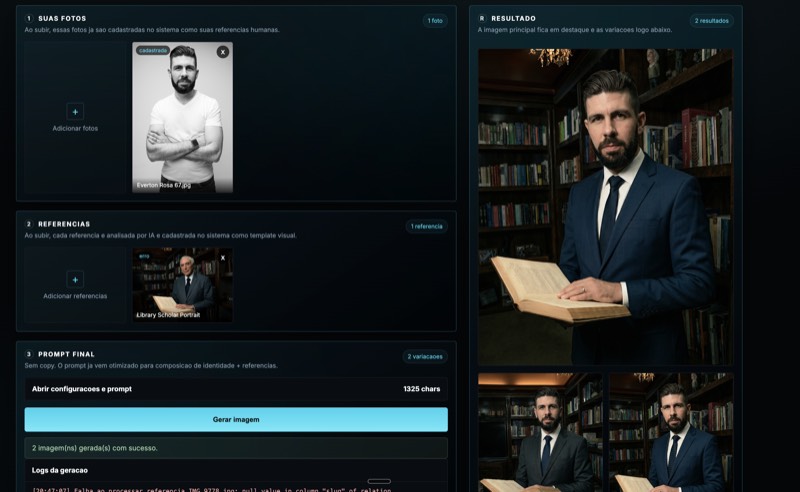Click the pill handle below Logs da geracao
Screen dimensions: 800x492
379,481
